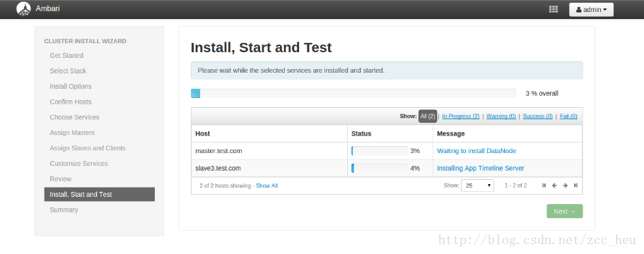Click the Next button
This screenshot has width=644, height=254.
[564, 212]
